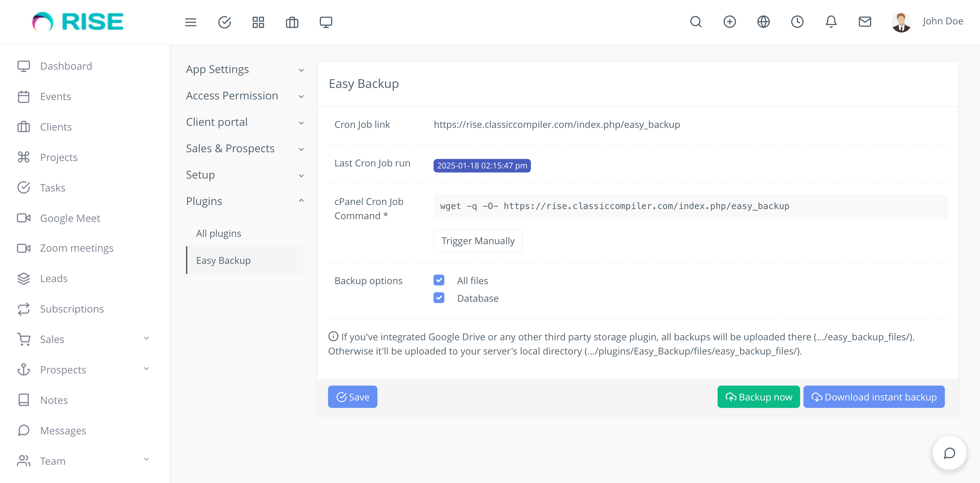Open the search icon in top bar
This screenshot has width=980, height=483.
tap(696, 22)
